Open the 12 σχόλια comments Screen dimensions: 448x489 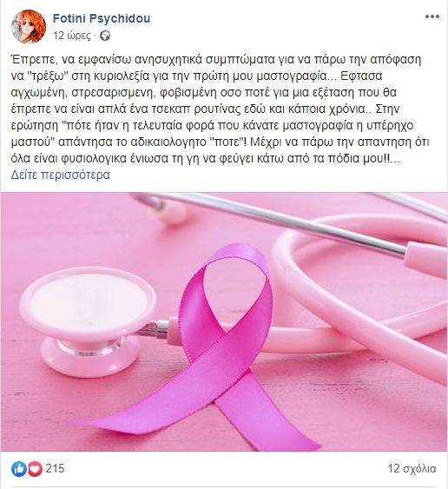click(412, 468)
